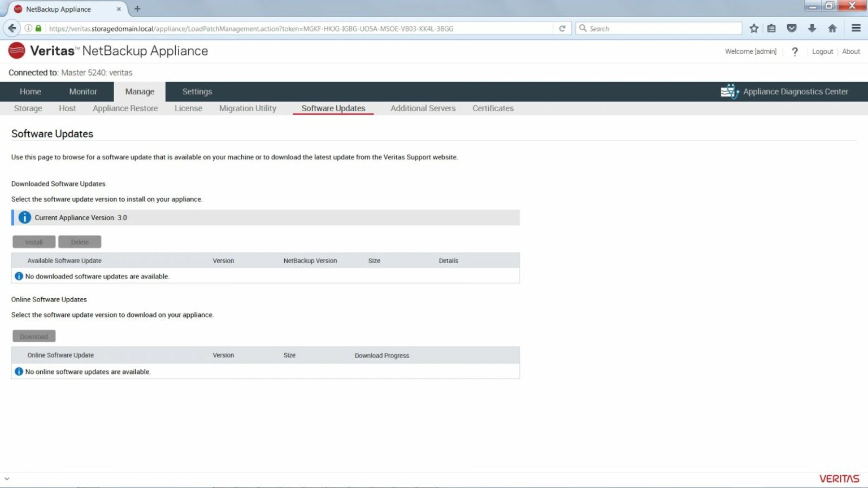
Task: Open the About link
Action: click(851, 51)
